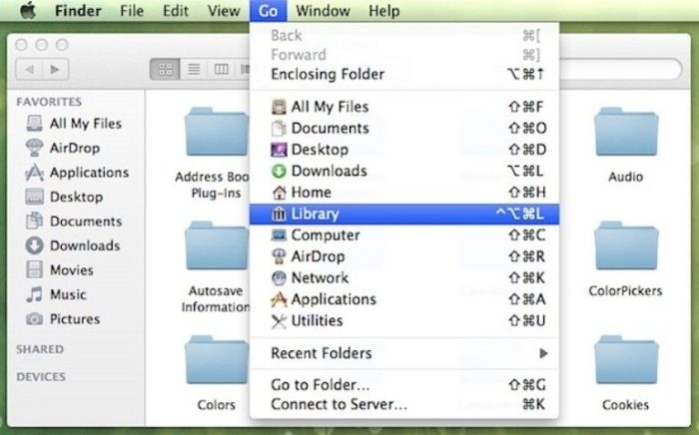699x435 pixels.
Task: Click the FAVORITES sidebar heading
Action: [x=49, y=102]
